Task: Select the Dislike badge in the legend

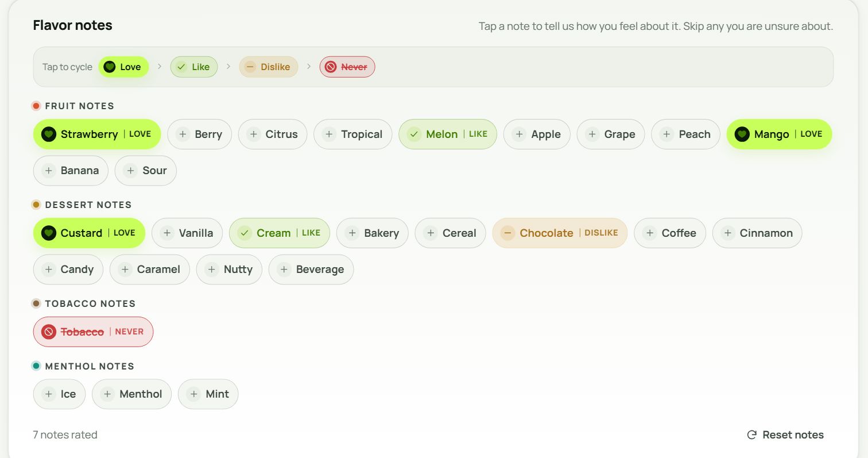Action: (x=269, y=67)
